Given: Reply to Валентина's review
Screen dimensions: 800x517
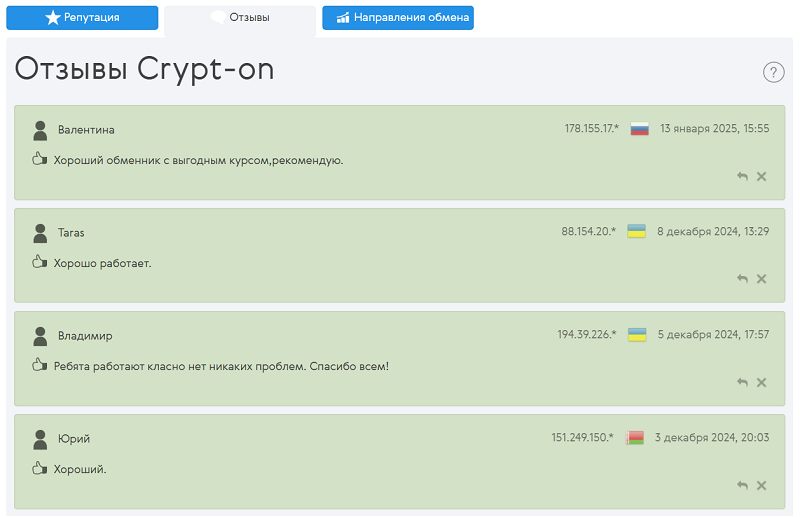Looking at the screenshot, I should coord(742,176).
